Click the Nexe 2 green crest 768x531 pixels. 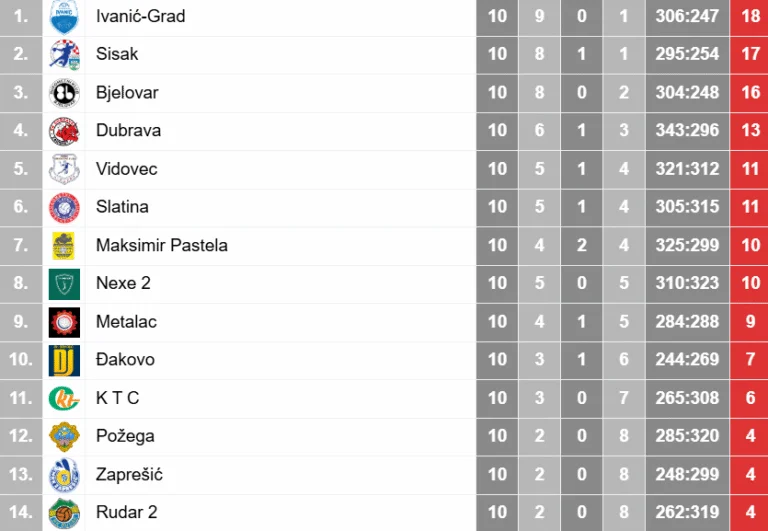pos(64,284)
